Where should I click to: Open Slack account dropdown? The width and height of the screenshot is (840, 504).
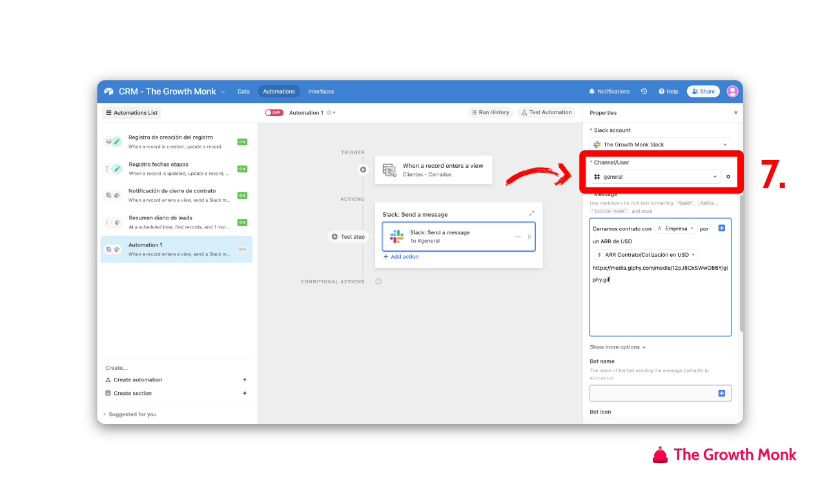point(661,145)
